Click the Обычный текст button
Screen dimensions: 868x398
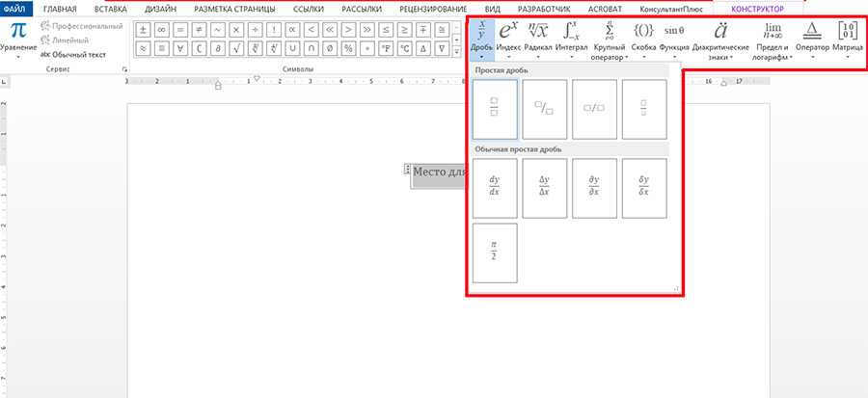click(x=73, y=55)
